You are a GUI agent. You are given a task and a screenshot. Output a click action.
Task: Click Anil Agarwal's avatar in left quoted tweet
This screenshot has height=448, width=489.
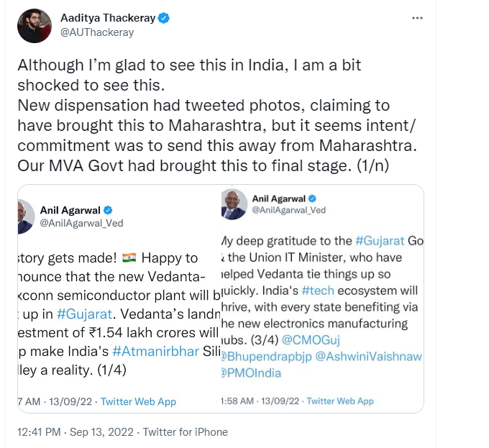[x=24, y=216]
